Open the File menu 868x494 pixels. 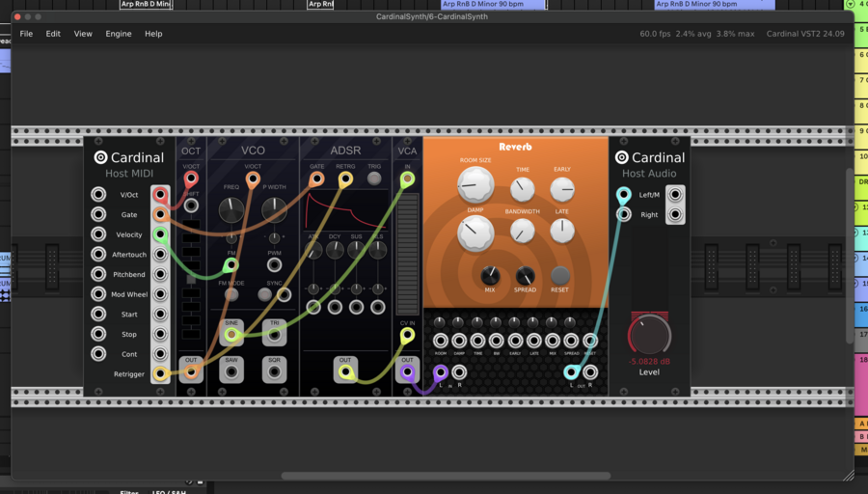pos(26,34)
